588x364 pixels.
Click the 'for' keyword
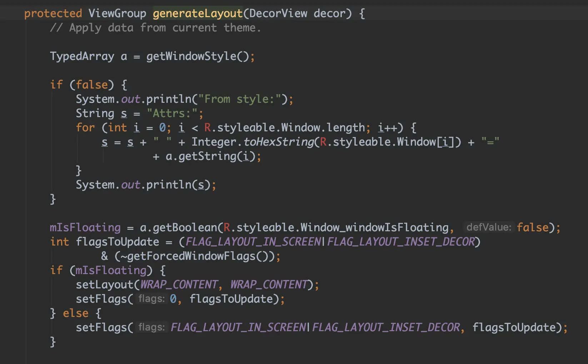tap(85, 128)
